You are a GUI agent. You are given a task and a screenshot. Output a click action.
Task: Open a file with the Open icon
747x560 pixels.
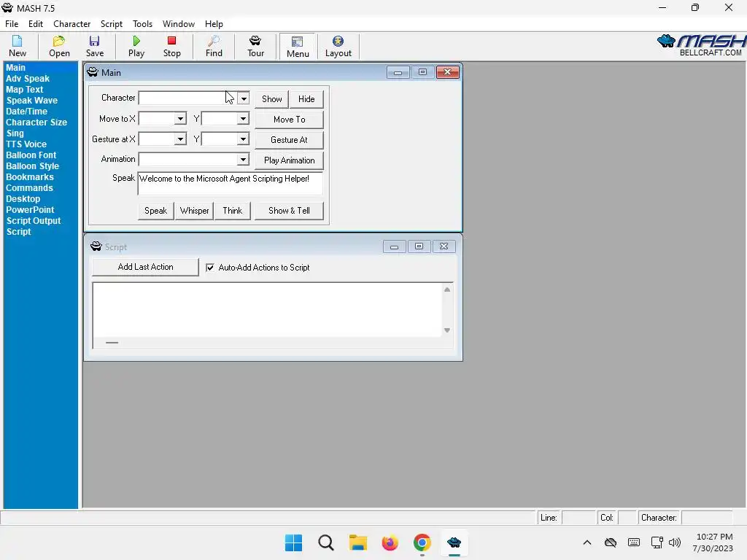pos(59,46)
